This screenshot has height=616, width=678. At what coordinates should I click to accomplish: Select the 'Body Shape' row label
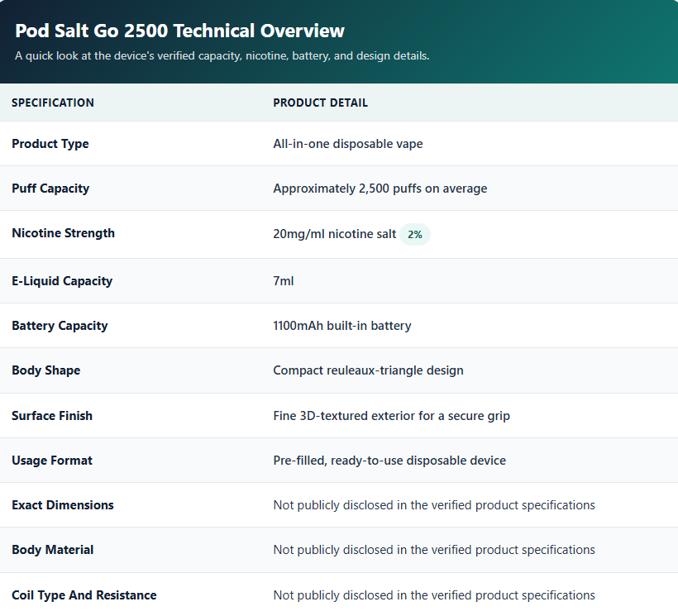pyautogui.click(x=45, y=370)
